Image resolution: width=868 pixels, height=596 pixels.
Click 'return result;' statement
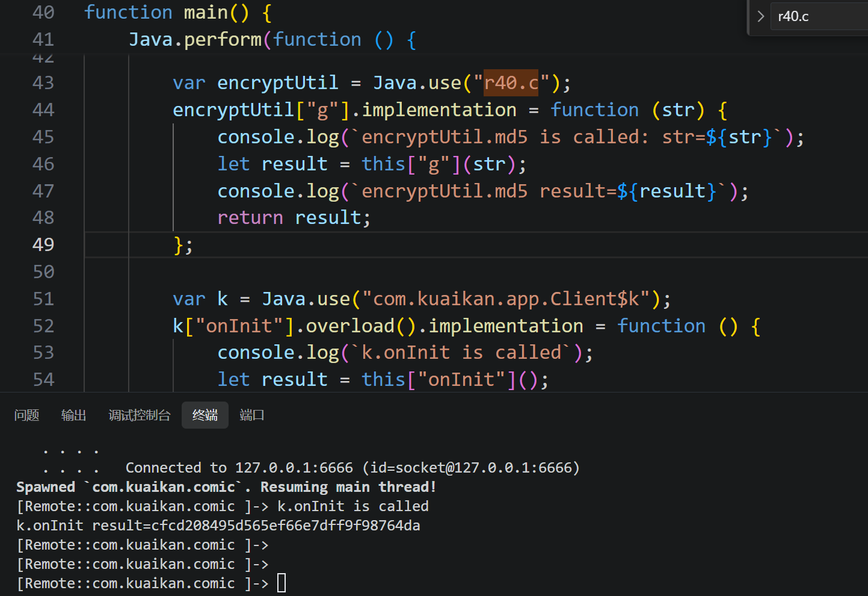(x=294, y=218)
